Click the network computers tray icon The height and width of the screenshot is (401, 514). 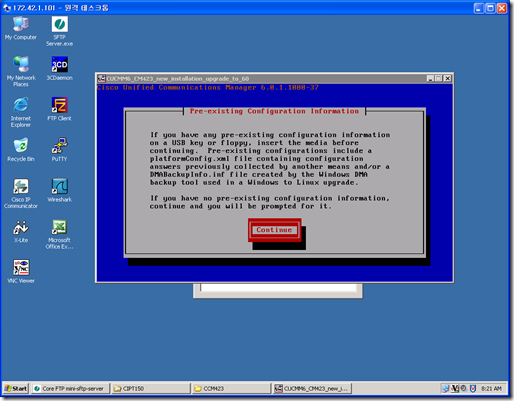[x=446, y=388]
